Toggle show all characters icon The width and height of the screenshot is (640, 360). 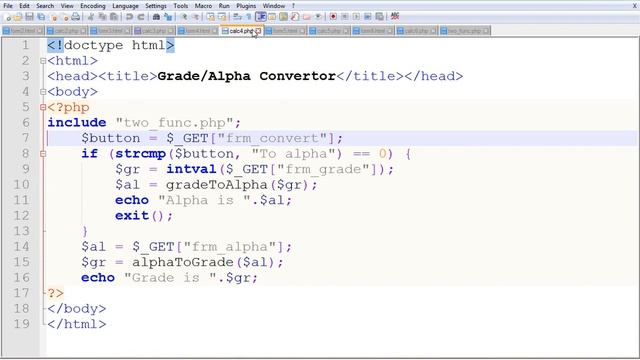(249, 17)
